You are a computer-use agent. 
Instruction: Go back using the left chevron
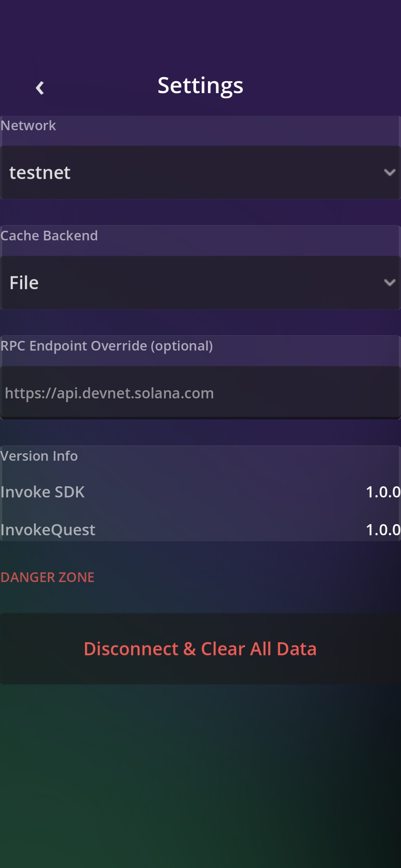tap(40, 88)
